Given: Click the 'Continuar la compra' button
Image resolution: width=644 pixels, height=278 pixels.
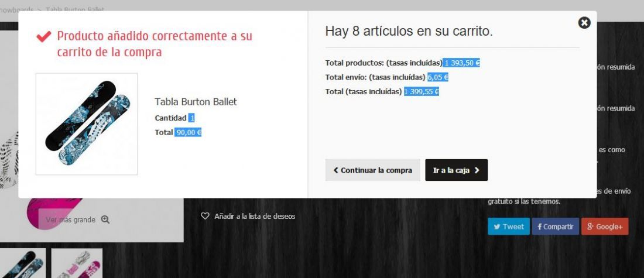Looking at the screenshot, I should (x=372, y=170).
